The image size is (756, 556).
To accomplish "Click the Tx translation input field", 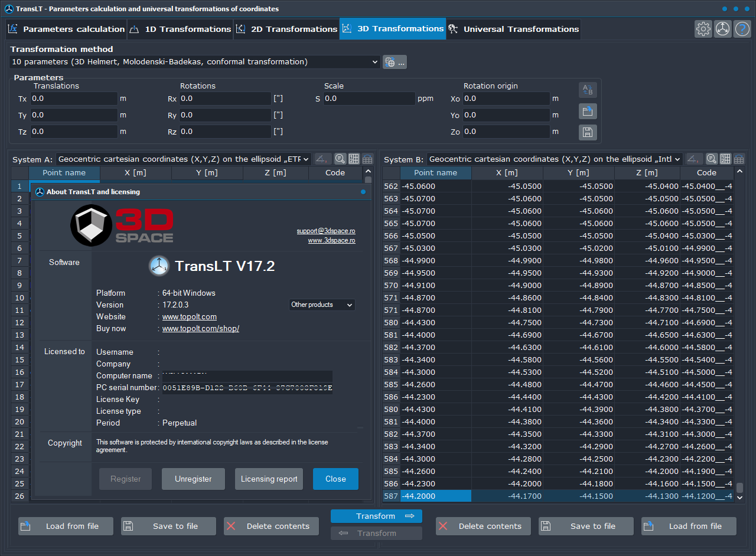I will tap(73, 99).
